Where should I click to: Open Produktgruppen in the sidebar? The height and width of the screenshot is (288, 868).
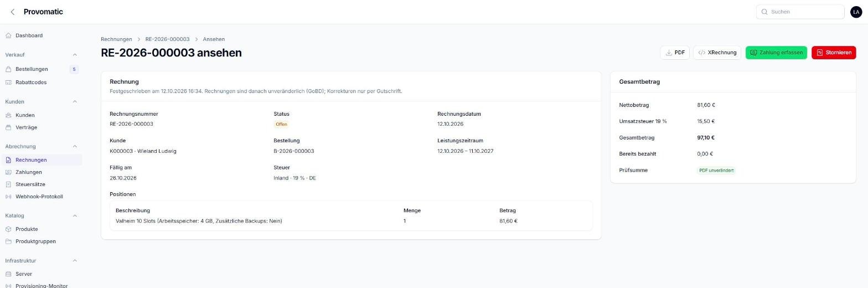pos(35,241)
